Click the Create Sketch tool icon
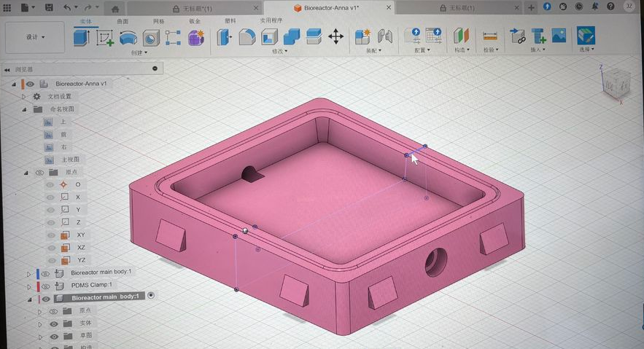 click(105, 37)
